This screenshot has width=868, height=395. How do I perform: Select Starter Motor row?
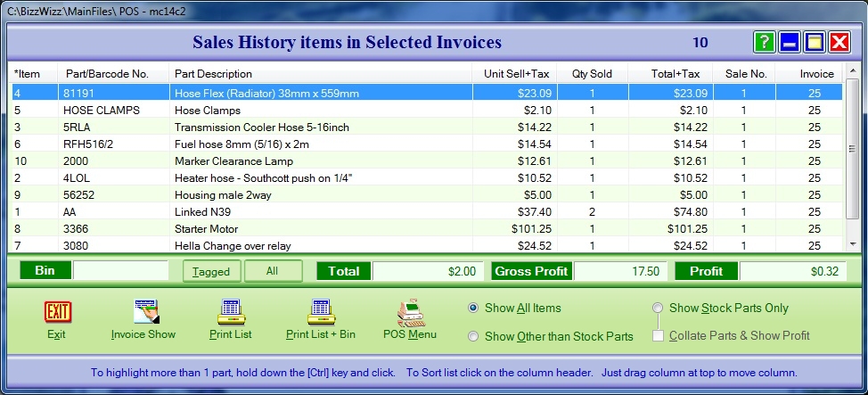tap(427, 229)
